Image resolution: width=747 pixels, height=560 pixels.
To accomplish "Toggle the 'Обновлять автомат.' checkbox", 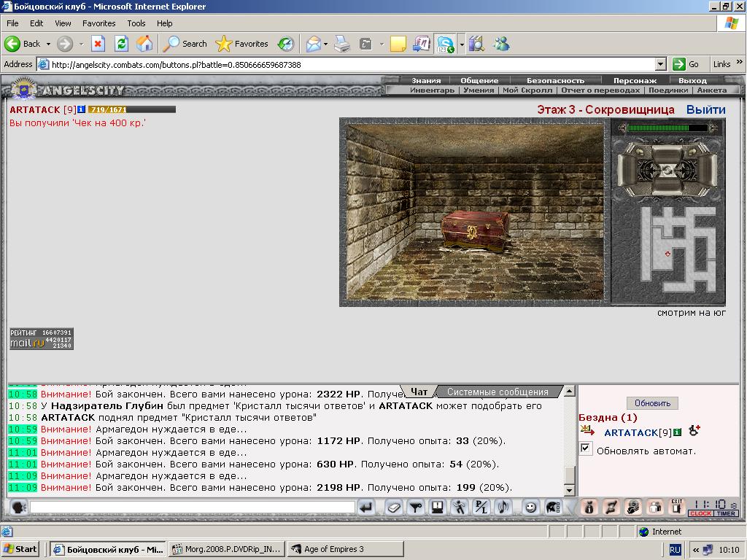I will coord(586,448).
